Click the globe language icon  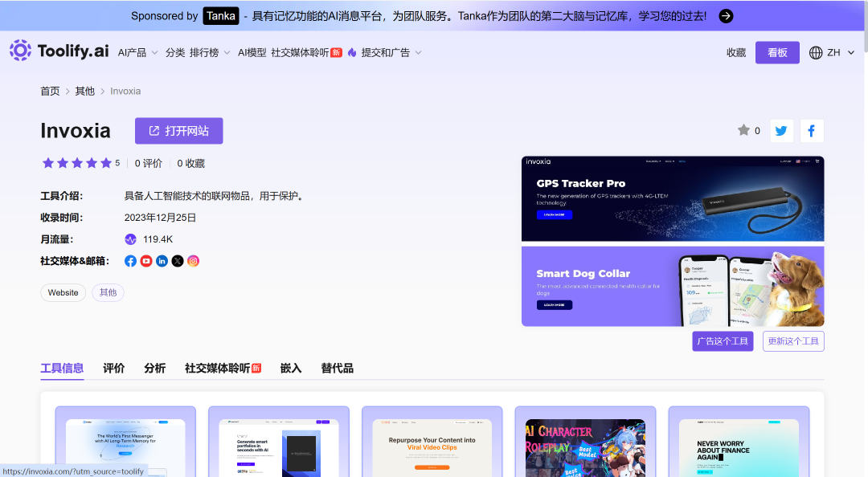pos(816,52)
